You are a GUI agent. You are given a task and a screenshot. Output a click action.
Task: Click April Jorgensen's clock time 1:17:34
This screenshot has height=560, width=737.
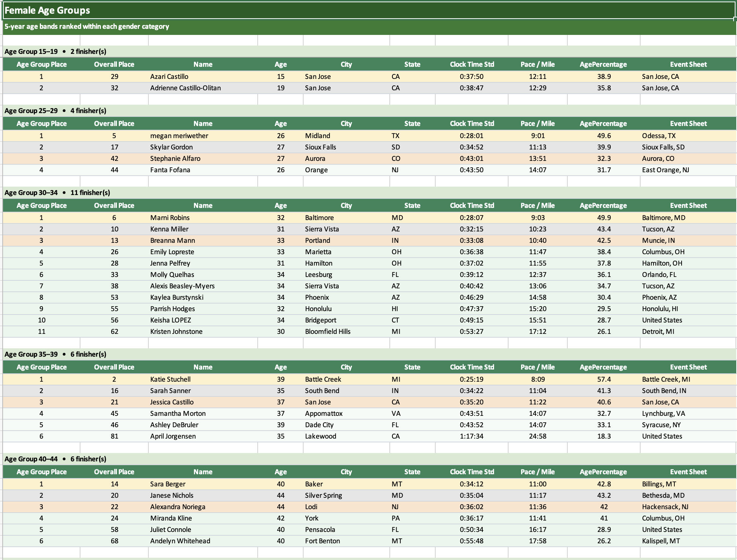(x=471, y=436)
